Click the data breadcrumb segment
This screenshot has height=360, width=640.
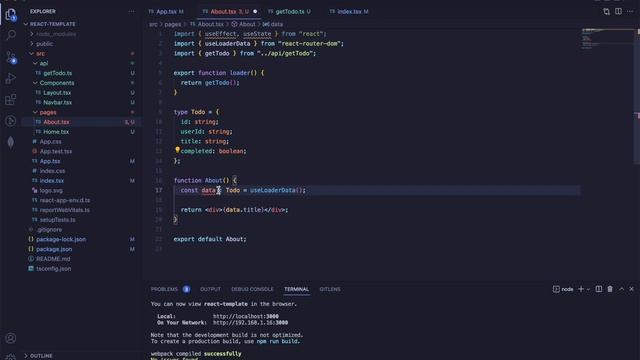point(277,24)
